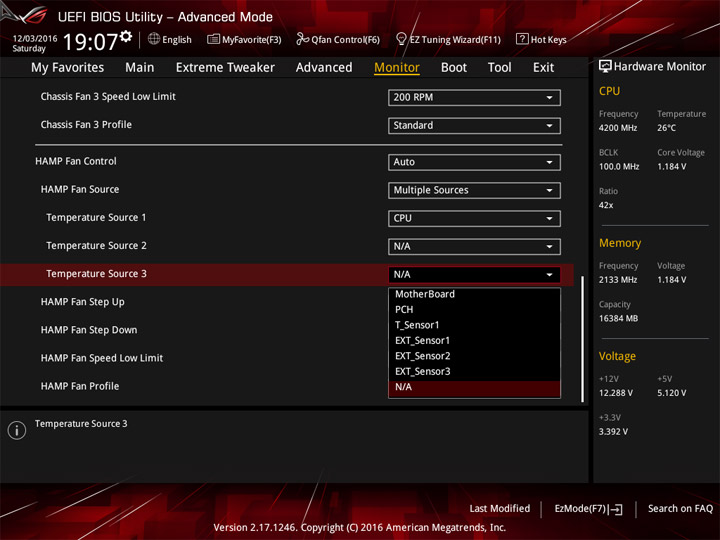Click the +3.3V reading 3.392 V
Viewport: 720px width, 540px height.
(613, 432)
